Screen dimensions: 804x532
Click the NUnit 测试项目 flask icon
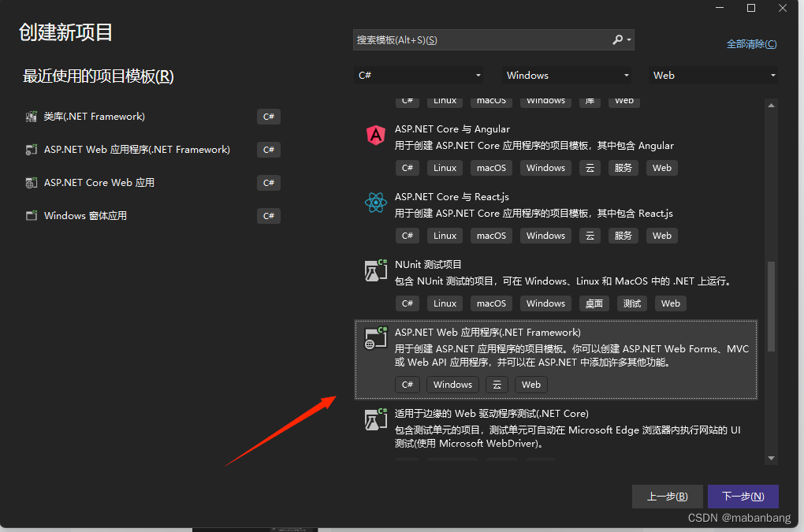376,270
